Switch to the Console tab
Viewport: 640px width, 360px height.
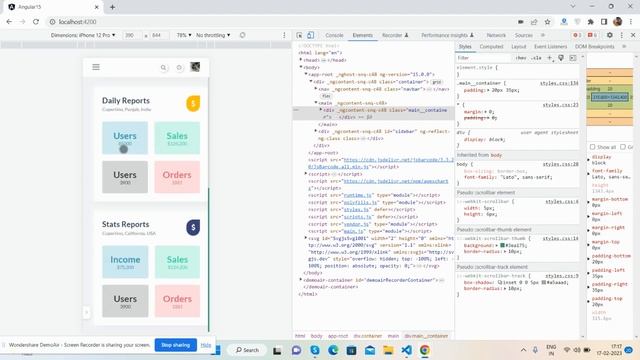334,36
